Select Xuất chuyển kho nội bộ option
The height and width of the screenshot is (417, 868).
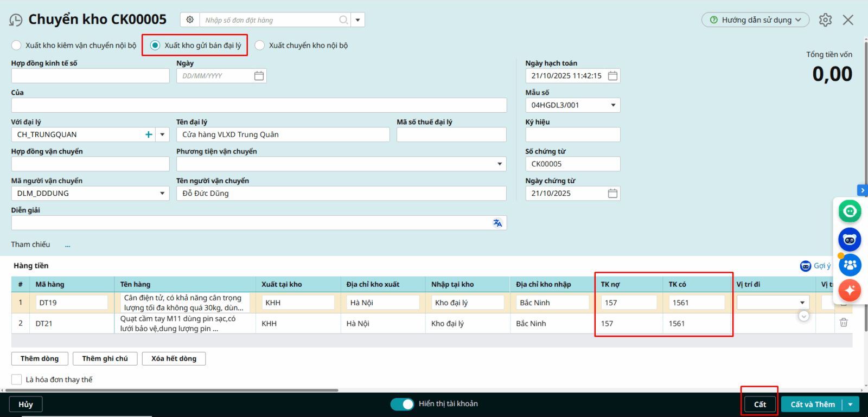(260, 46)
